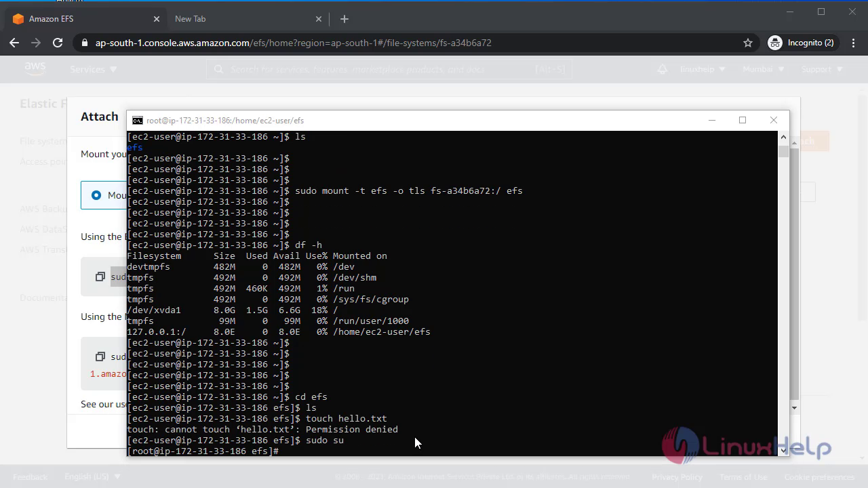Open a new browser tab with plus button
Screen dimensions: 868x488
pos(344,19)
